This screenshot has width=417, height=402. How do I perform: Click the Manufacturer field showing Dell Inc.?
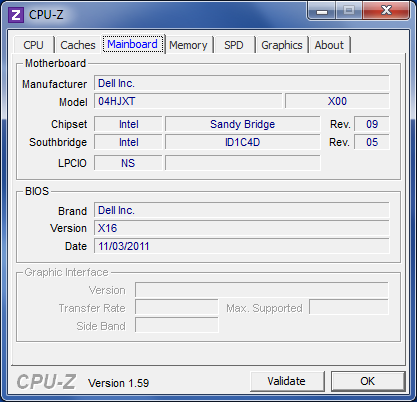(242, 83)
